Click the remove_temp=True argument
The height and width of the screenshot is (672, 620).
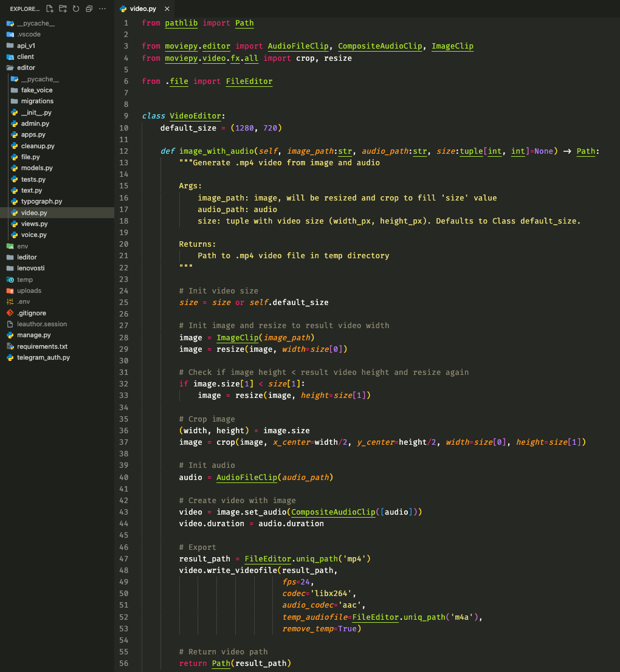tap(322, 629)
